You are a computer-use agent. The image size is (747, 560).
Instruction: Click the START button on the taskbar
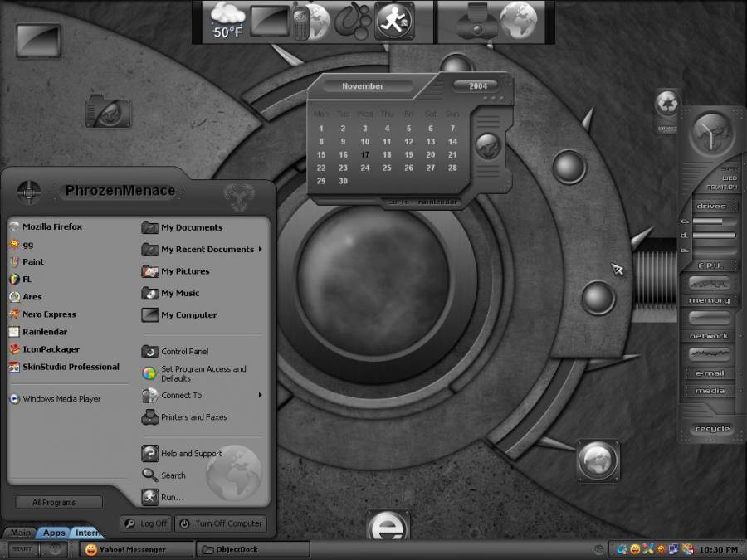click(22, 549)
